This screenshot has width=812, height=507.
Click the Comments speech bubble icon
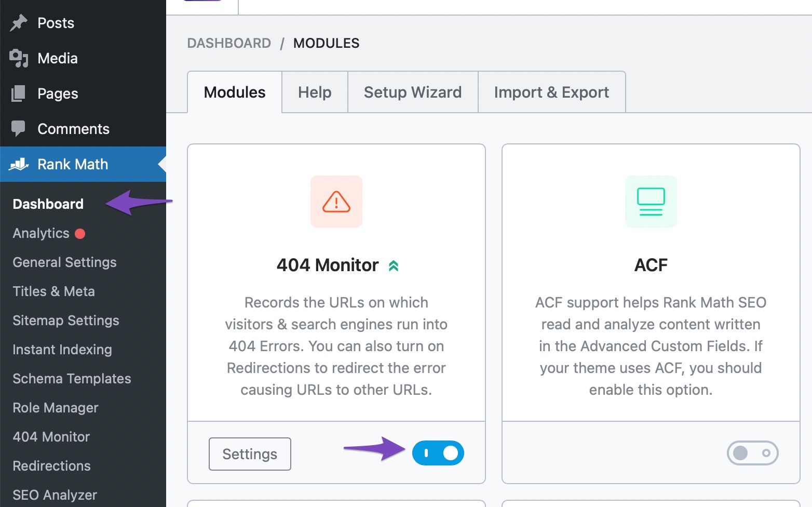[x=19, y=128]
